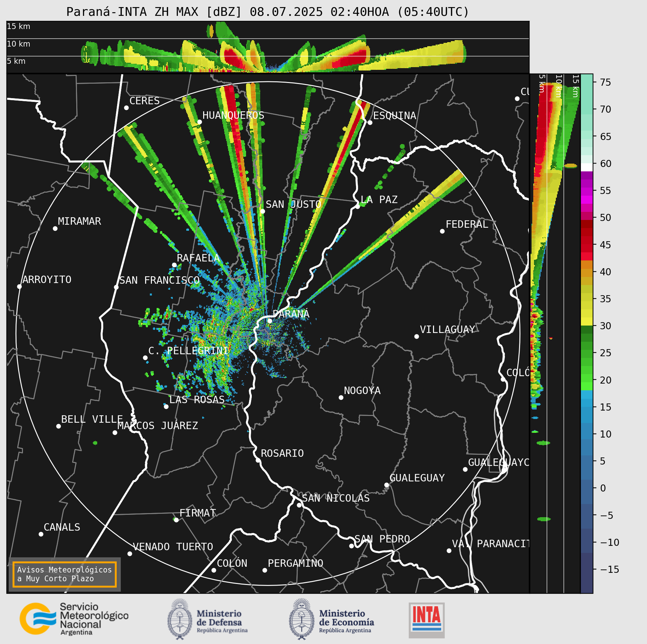Screen dimensions: 647x644
Task: Select the RAFAELA label on the map
Action: coord(198,258)
